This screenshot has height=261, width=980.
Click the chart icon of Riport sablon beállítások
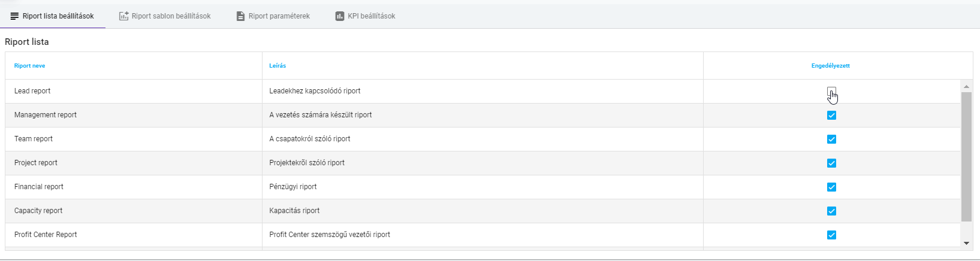123,16
